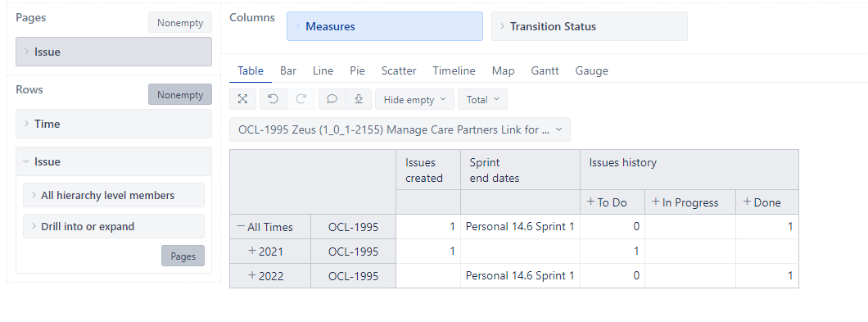The height and width of the screenshot is (322, 868).
Task: Switch to the Bar chart tab
Action: tap(288, 70)
